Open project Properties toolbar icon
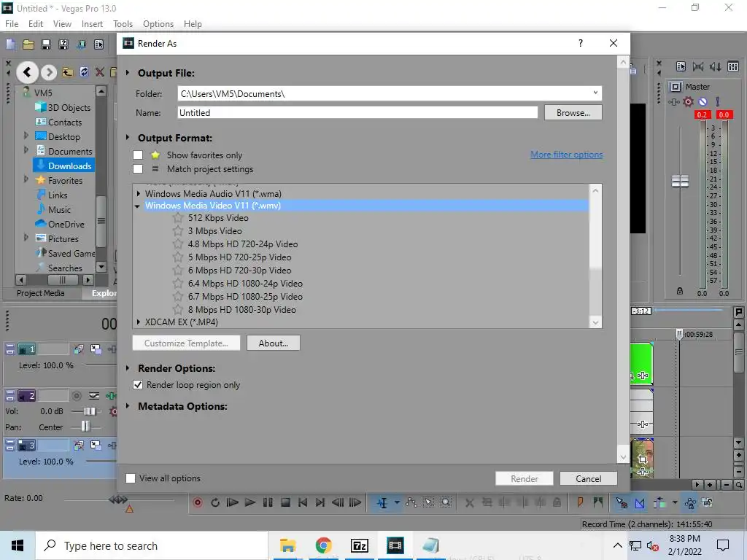This screenshot has width=747, height=560. click(x=98, y=44)
